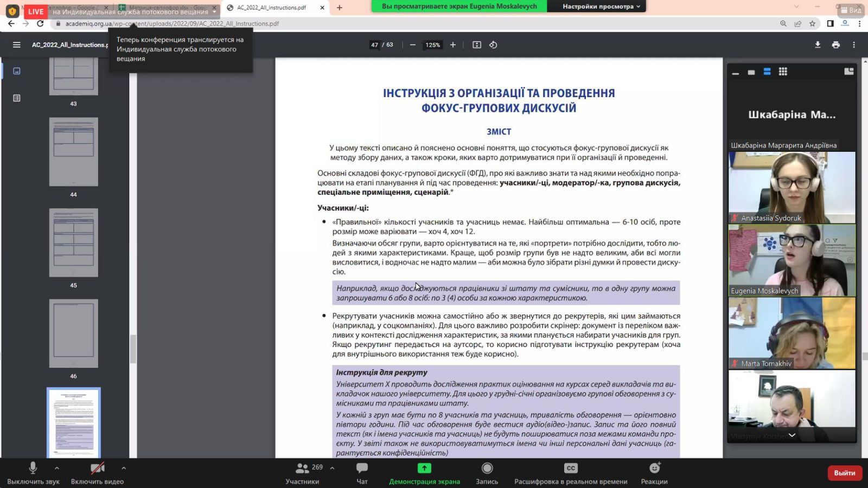Show more video participants arrow

pyautogui.click(x=792, y=435)
